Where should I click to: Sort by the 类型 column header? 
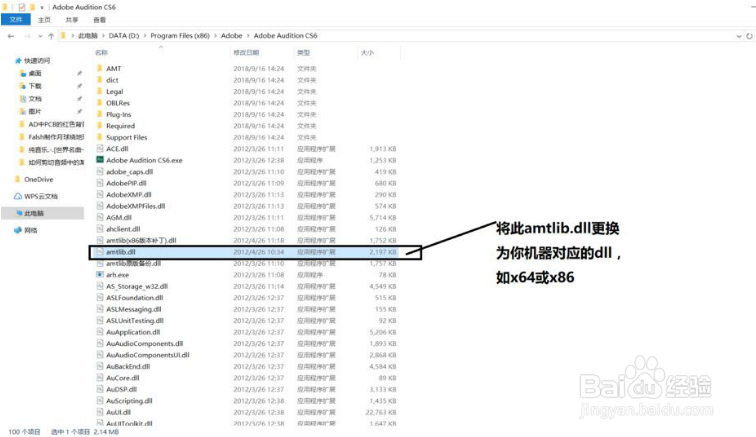pos(303,53)
